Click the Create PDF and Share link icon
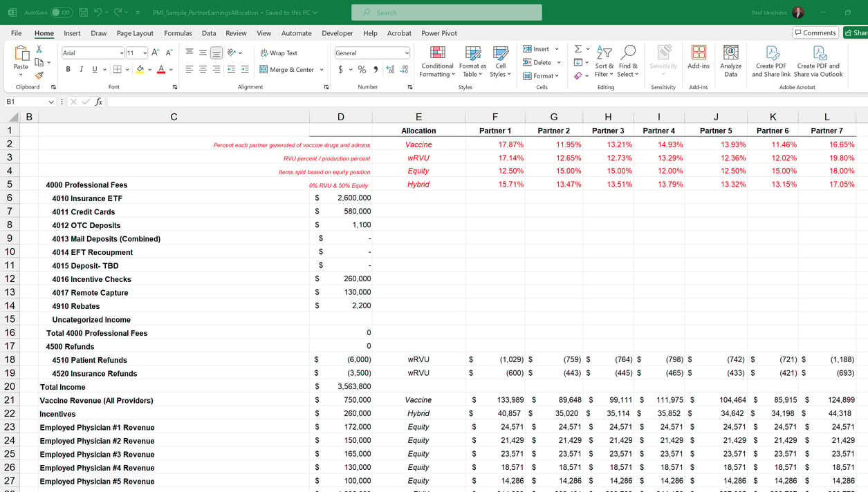This screenshot has width=868, height=492. pyautogui.click(x=771, y=61)
